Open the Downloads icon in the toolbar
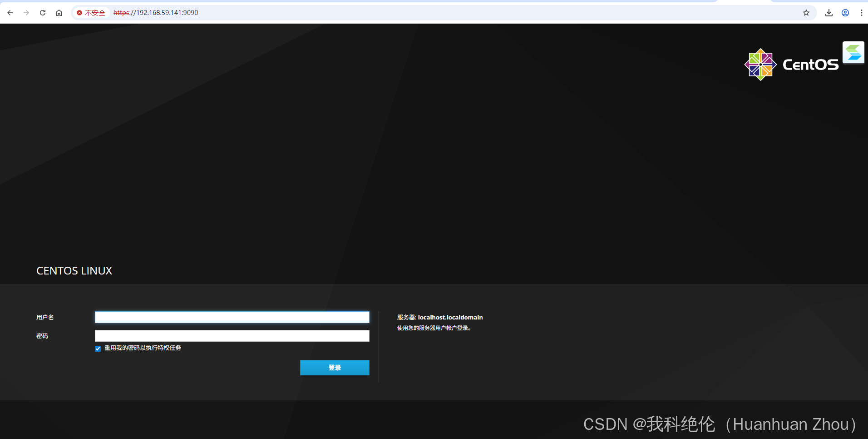The height and width of the screenshot is (439, 868). (x=829, y=13)
